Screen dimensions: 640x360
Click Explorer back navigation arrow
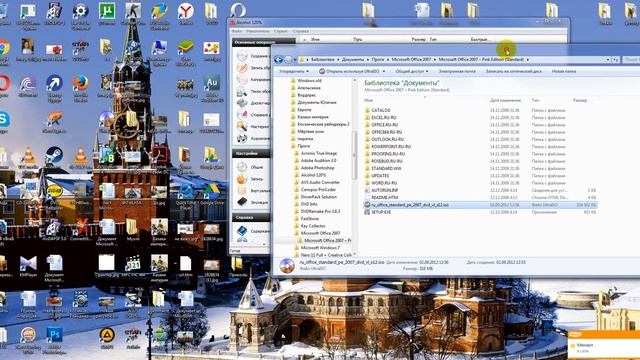coord(278,60)
